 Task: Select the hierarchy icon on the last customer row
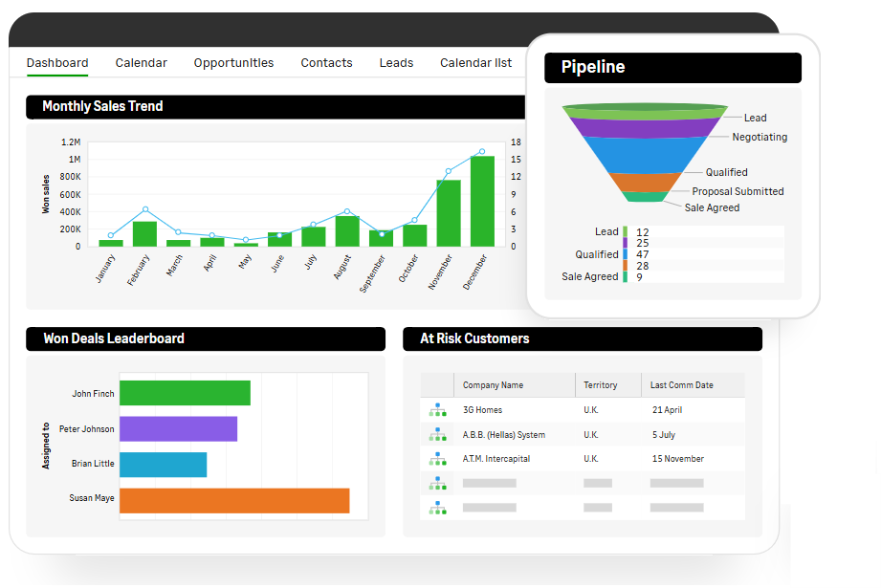point(437,506)
